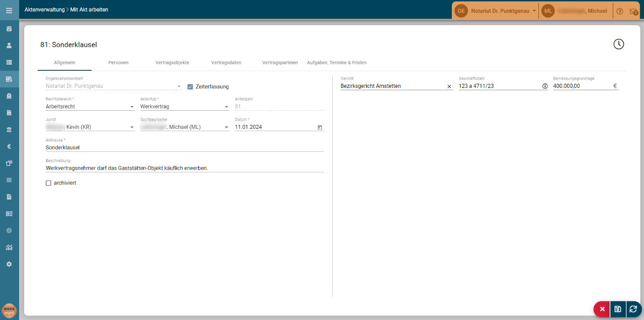Check the archiviert checkbox

[x=48, y=183]
